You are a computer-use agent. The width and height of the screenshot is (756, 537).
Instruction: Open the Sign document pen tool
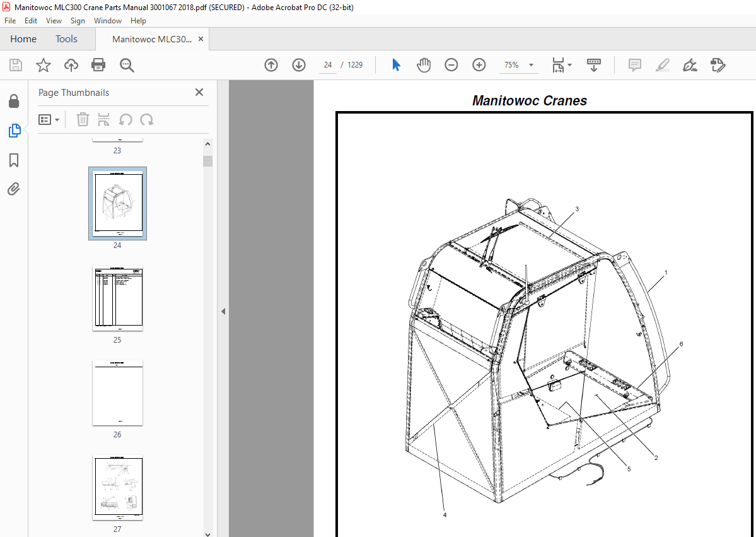point(690,65)
